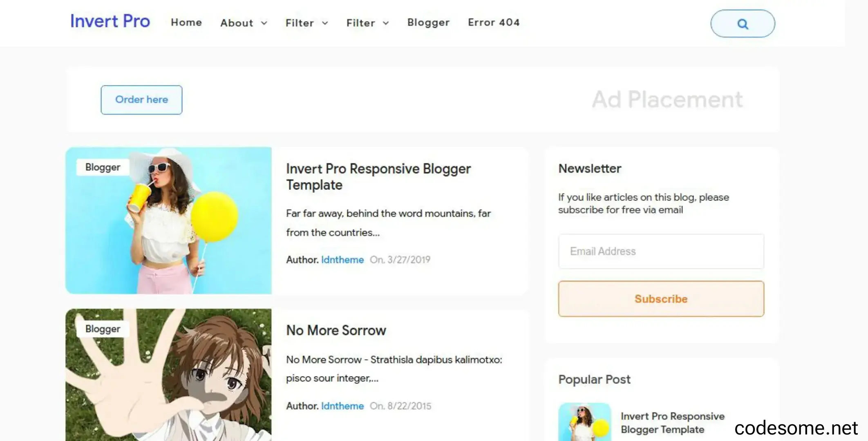The image size is (868, 441).
Task: Focus the Email Address input field
Action: coord(661,252)
